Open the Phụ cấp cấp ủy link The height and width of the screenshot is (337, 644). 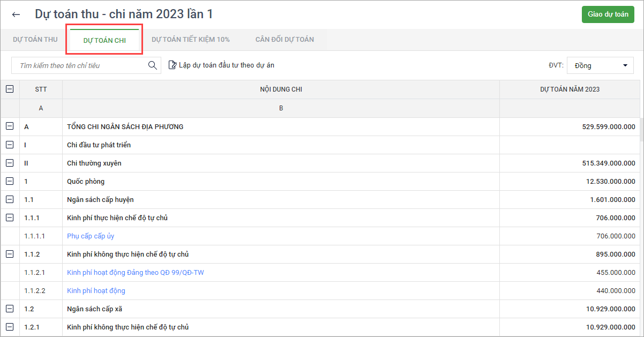pyautogui.click(x=91, y=236)
